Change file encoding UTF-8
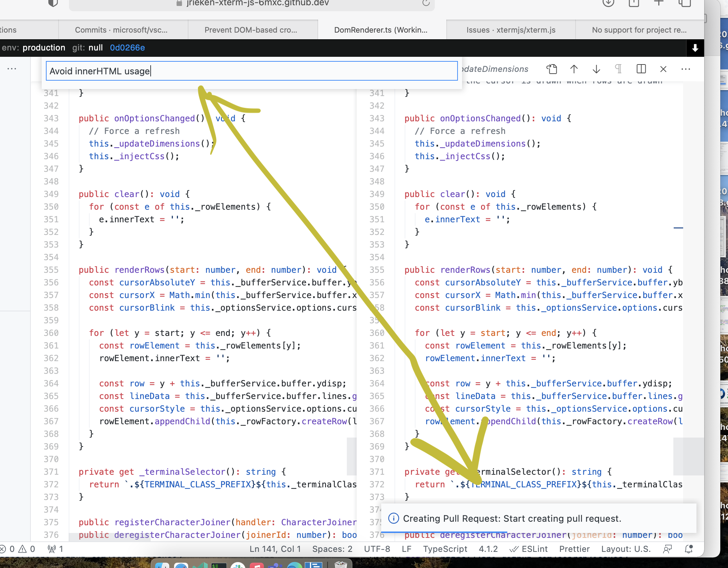This screenshot has height=568, width=728. (x=377, y=549)
